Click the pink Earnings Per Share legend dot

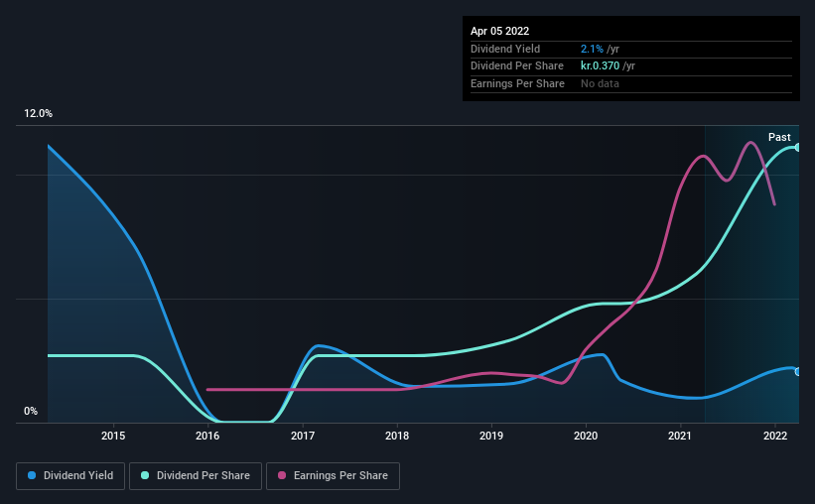click(282, 475)
